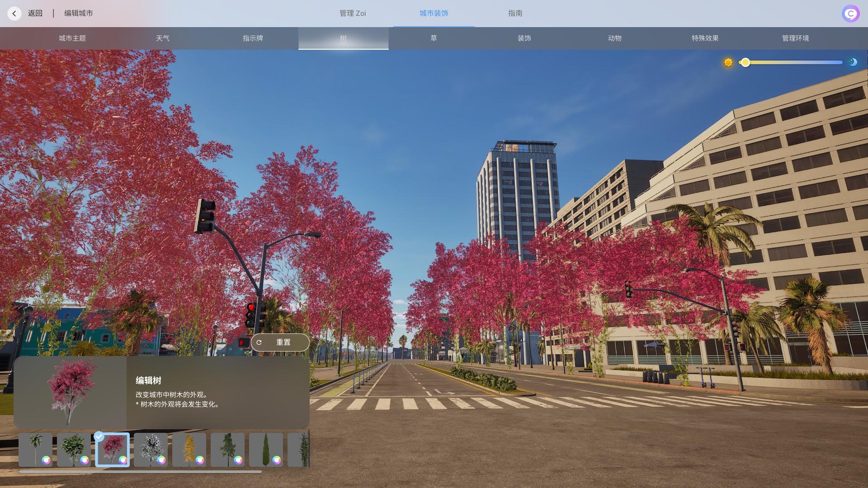This screenshot has width=868, height=488.
Task: Click the 编辑城市 title text
Action: [79, 14]
